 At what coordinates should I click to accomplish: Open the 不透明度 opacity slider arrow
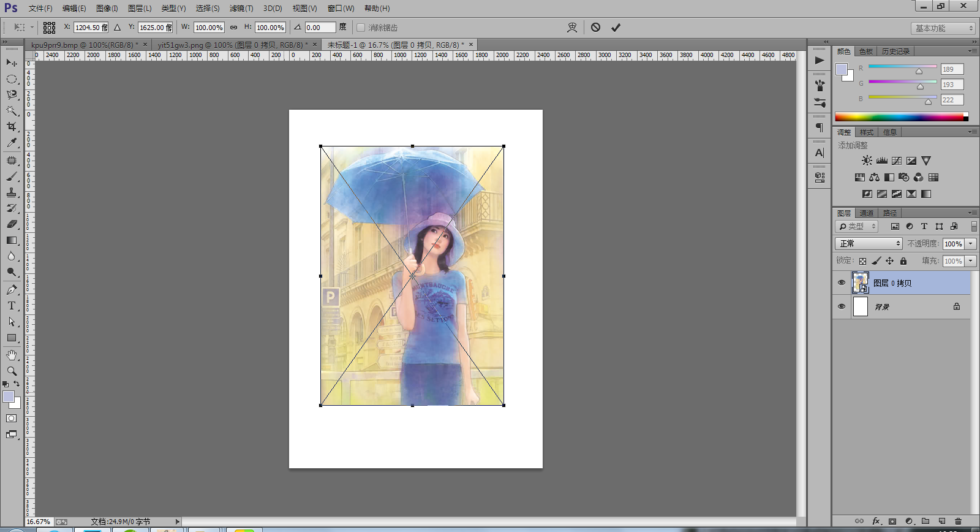click(x=971, y=244)
